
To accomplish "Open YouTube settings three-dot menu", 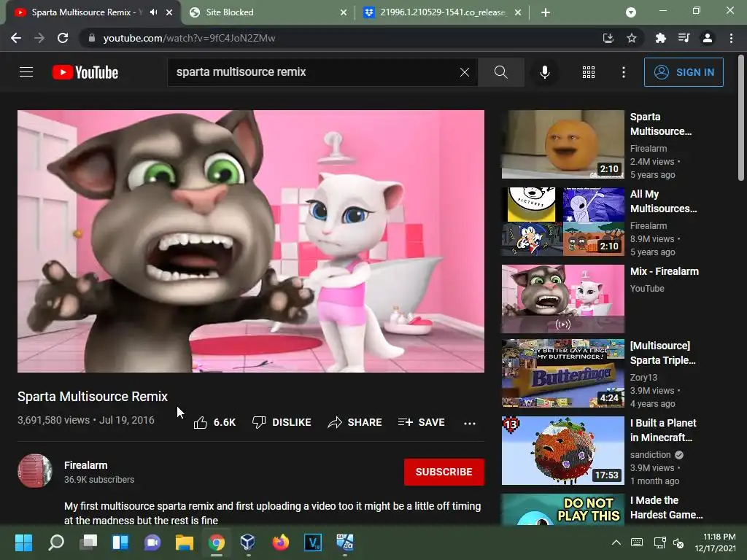I will pyautogui.click(x=624, y=72).
